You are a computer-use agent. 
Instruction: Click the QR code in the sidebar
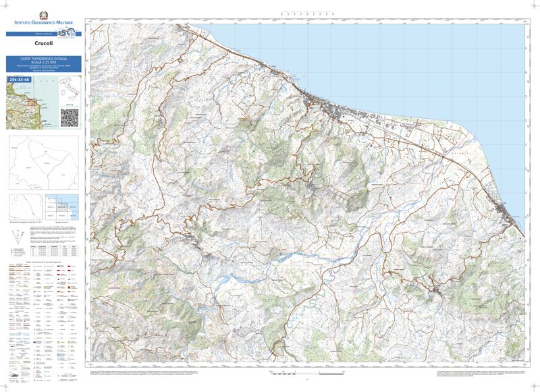click(x=70, y=117)
